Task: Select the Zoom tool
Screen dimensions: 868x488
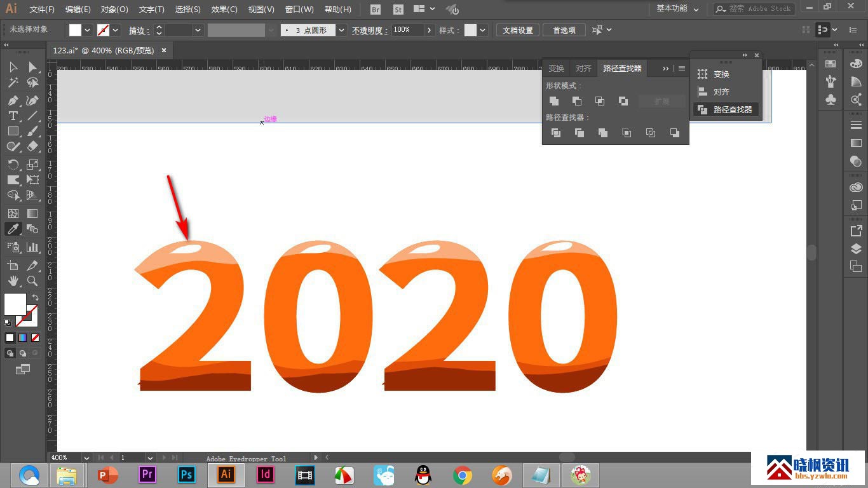Action: tap(32, 281)
